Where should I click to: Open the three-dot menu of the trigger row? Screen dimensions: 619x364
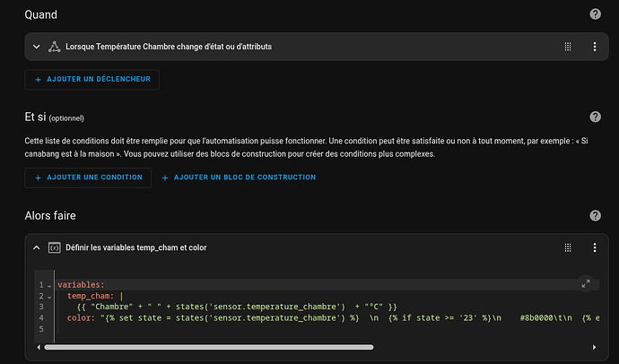coord(595,47)
